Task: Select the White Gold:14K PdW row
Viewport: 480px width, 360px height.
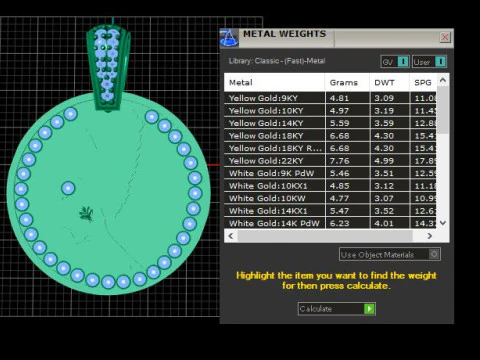Action: 330,223
